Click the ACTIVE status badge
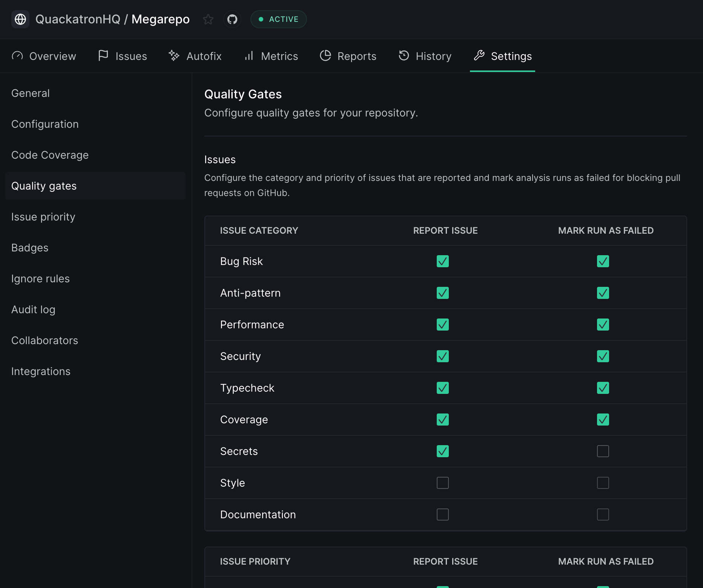This screenshot has height=588, width=703. [278, 19]
